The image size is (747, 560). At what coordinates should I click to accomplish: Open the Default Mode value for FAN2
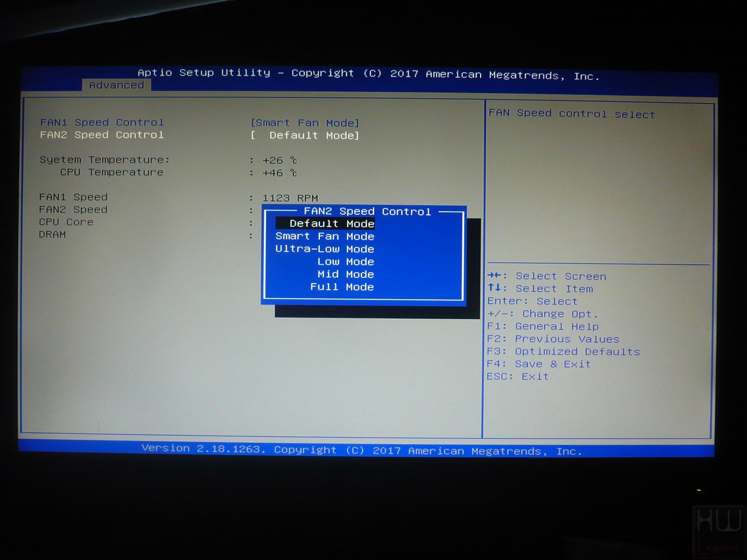tap(305, 136)
